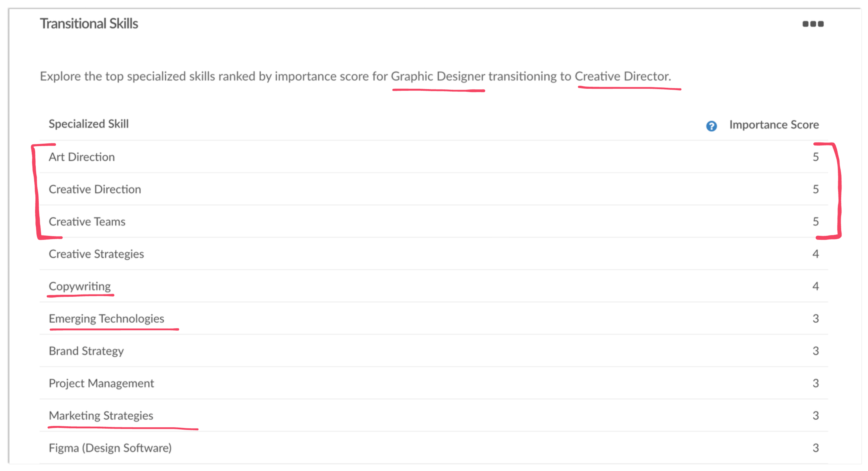Click the Creative Director link
Image resolution: width=868 pixels, height=471 pixels.
click(x=622, y=77)
